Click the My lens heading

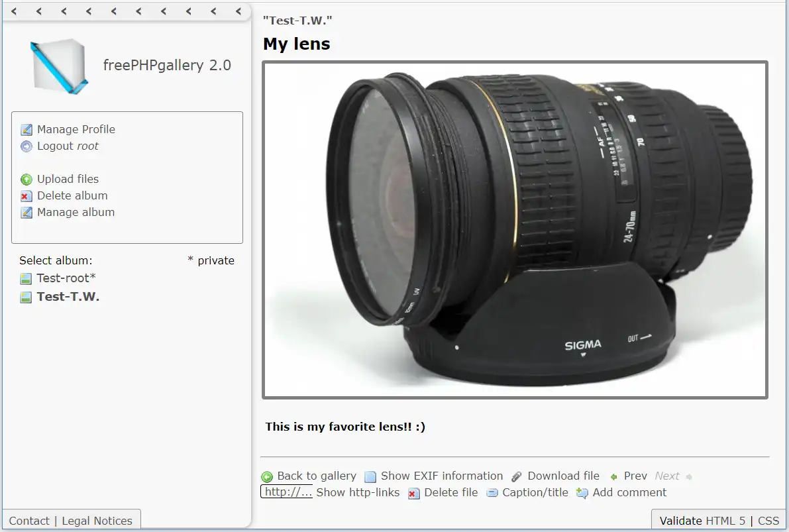(x=296, y=44)
